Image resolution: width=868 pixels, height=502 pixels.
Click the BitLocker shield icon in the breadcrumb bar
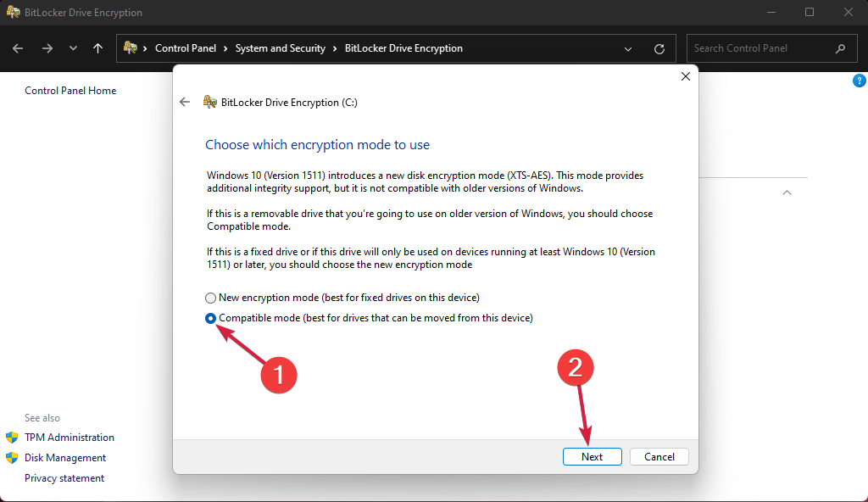131,48
